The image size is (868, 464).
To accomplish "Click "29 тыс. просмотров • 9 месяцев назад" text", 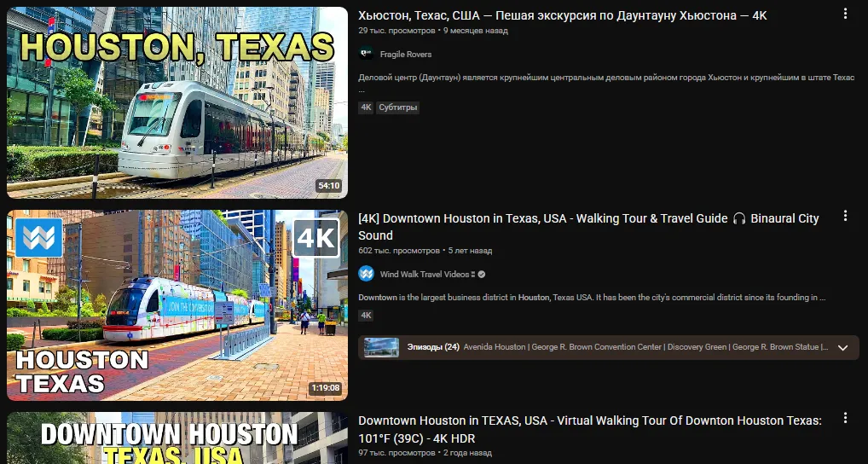I will pos(433,31).
